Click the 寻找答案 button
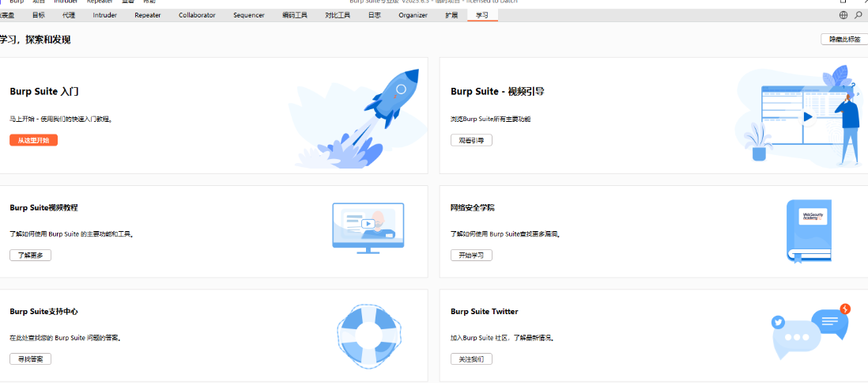868x383 pixels. click(31, 358)
